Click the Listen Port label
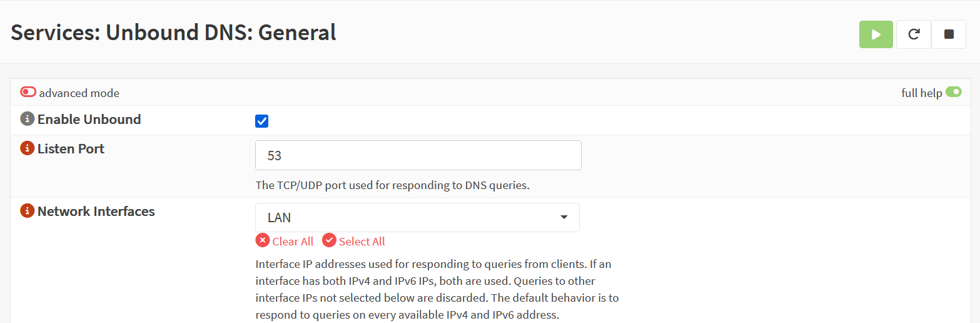 point(71,148)
